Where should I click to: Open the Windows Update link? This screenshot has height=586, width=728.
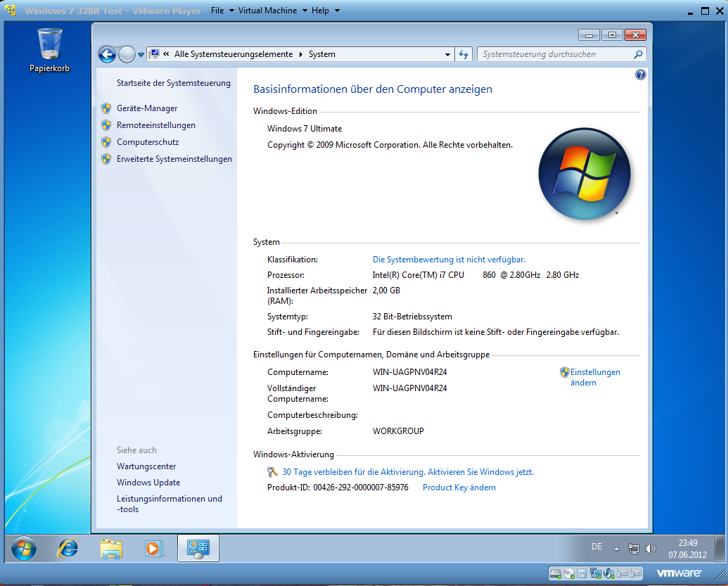(x=148, y=483)
